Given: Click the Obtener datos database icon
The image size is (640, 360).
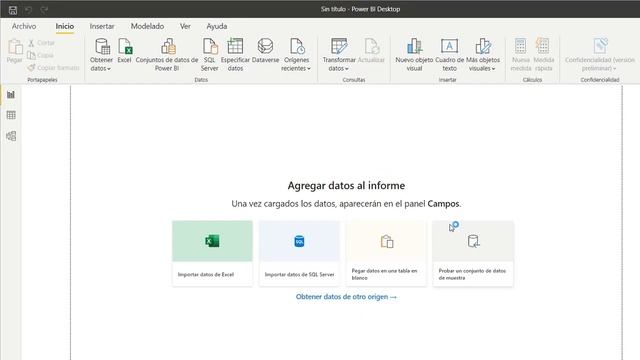Looking at the screenshot, I should tap(102, 46).
